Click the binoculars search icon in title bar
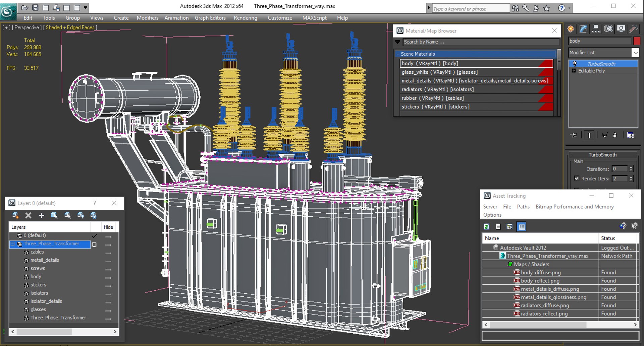The width and height of the screenshot is (644, 346). point(515,8)
